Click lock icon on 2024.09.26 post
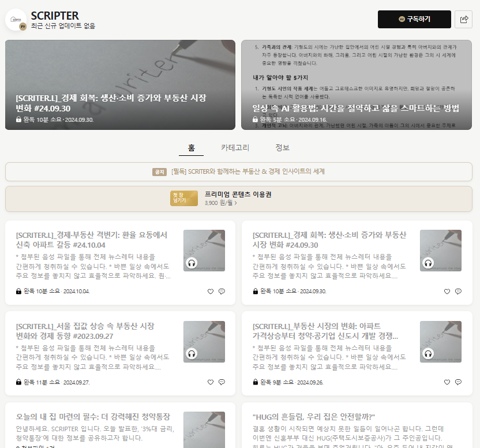The image size is (480, 448). point(256,382)
